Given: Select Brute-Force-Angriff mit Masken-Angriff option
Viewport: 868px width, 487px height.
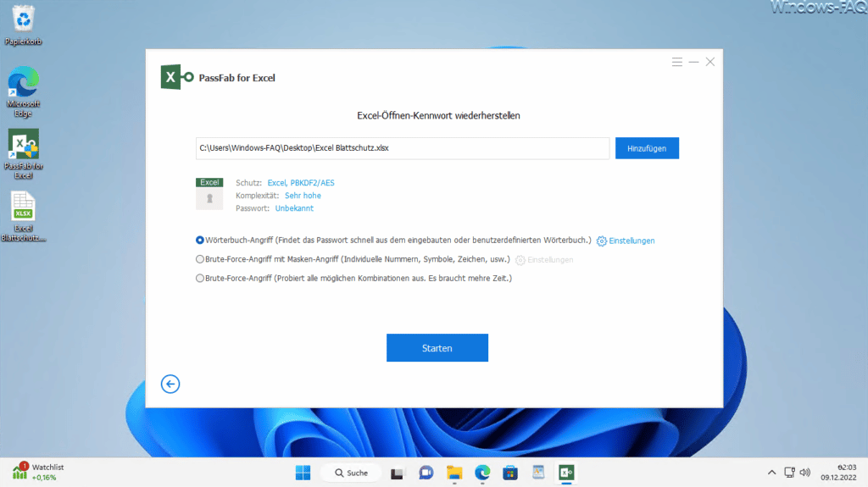Looking at the screenshot, I should (x=200, y=259).
